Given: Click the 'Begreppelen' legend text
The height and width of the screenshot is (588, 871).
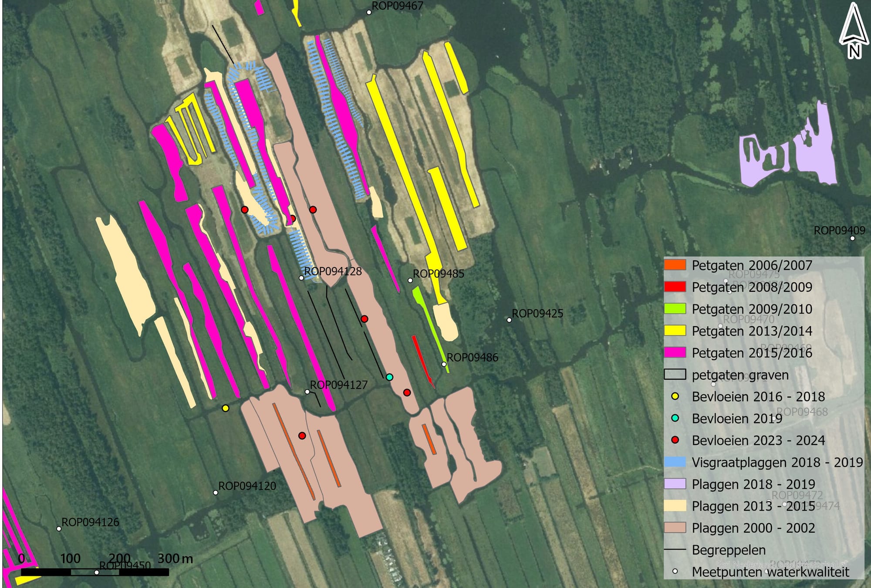Looking at the screenshot, I should (729, 550).
